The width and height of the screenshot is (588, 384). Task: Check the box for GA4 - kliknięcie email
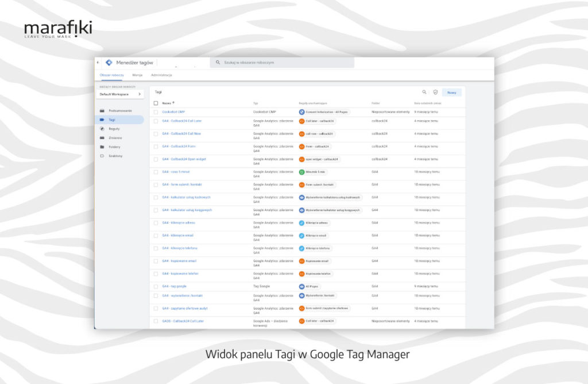click(156, 236)
